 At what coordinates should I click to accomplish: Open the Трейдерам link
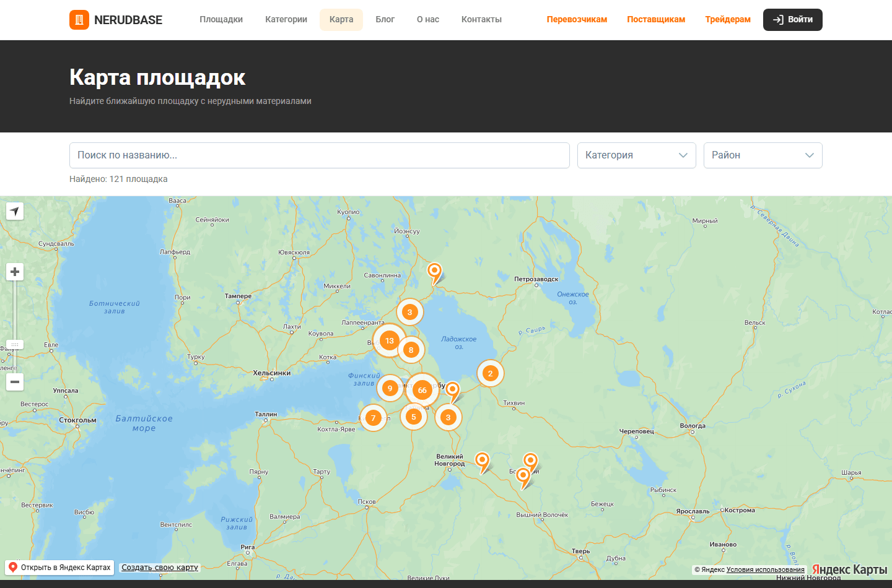pyautogui.click(x=728, y=20)
